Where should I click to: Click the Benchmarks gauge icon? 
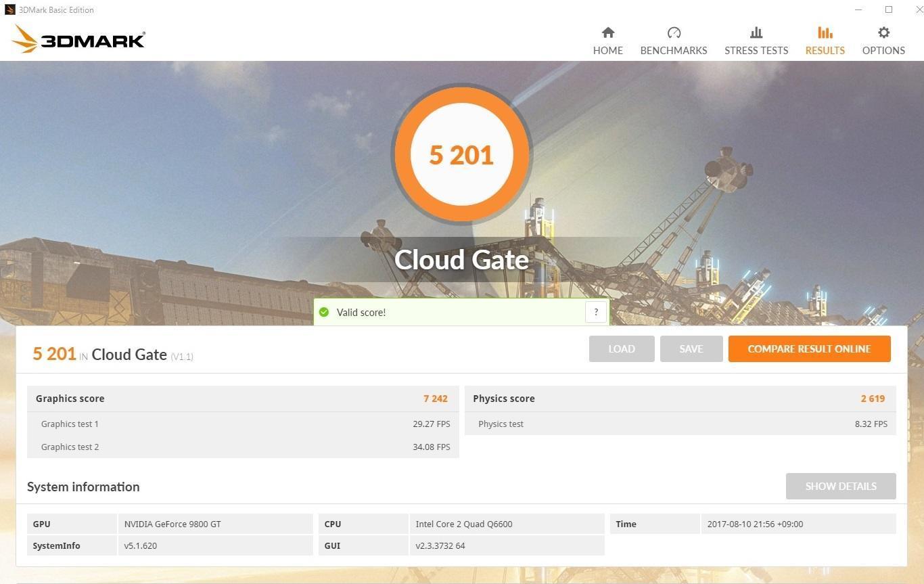[674, 32]
